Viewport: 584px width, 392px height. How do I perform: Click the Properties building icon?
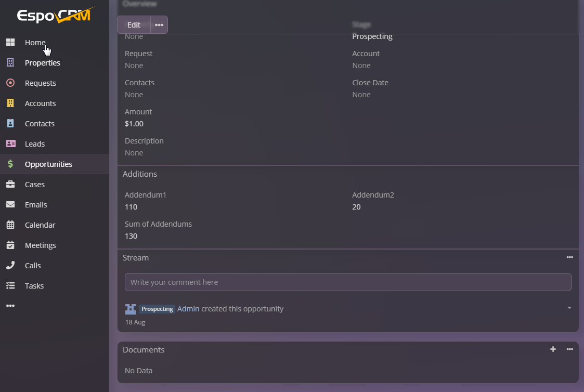point(10,62)
